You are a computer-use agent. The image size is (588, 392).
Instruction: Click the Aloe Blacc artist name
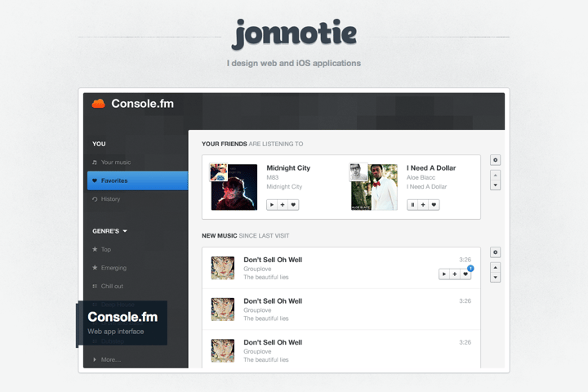point(421,177)
